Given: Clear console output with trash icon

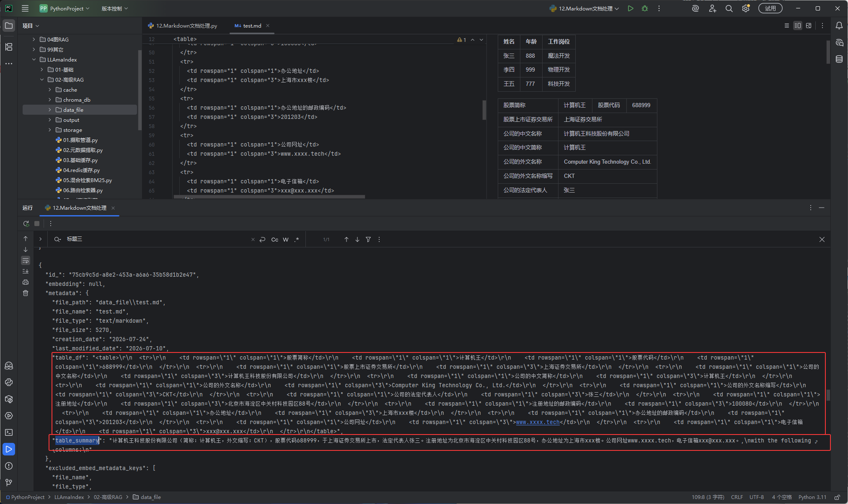Looking at the screenshot, I should click(x=26, y=293).
